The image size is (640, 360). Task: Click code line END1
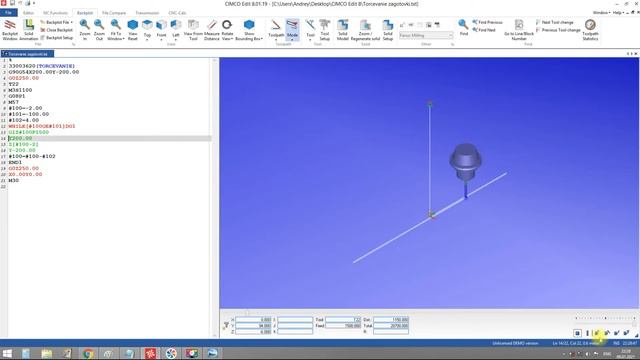click(x=15, y=162)
